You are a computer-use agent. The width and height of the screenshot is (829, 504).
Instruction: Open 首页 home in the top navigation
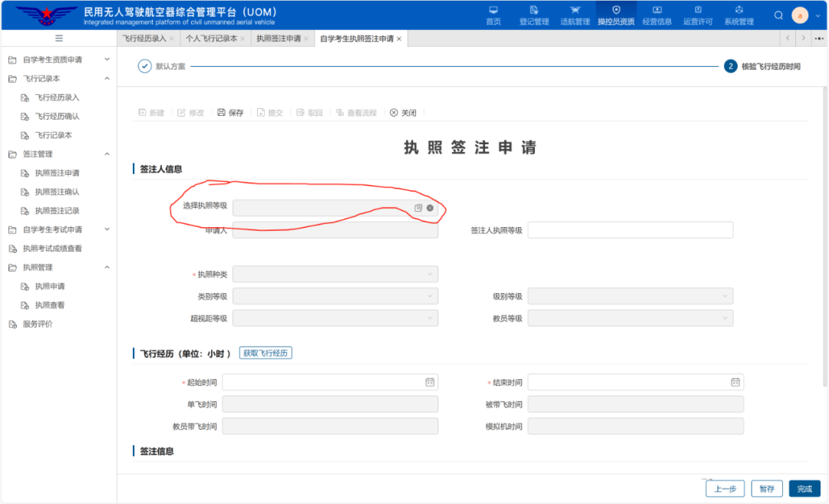494,15
